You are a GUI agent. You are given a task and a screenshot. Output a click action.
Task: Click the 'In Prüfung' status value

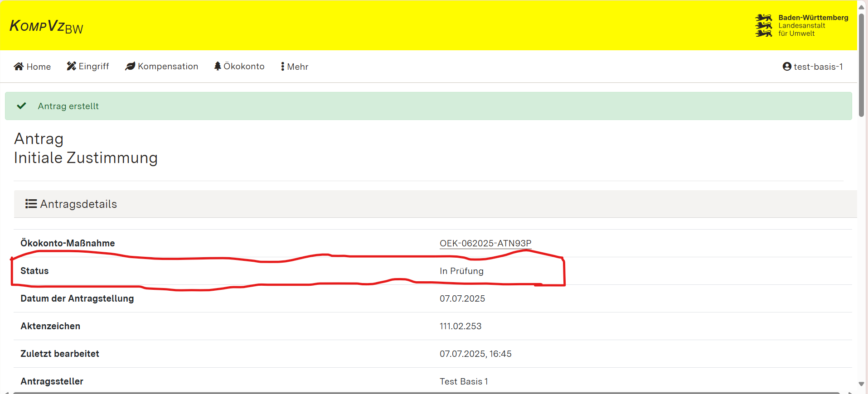point(461,271)
